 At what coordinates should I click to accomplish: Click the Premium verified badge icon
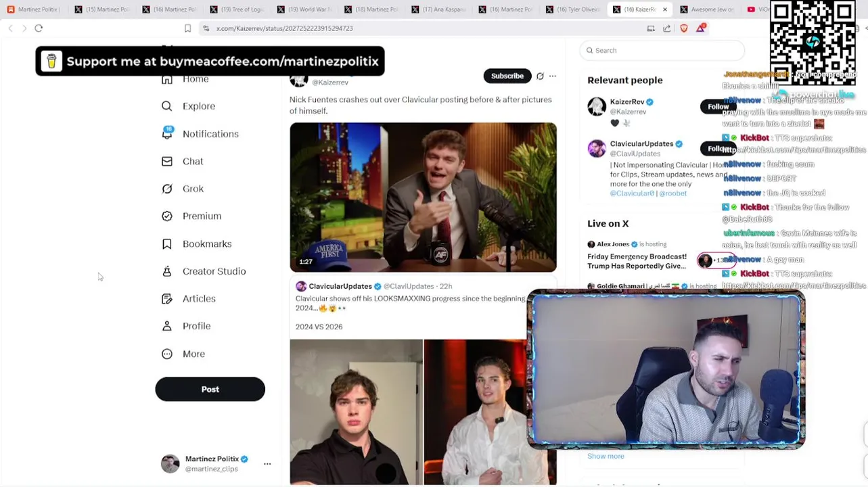click(167, 216)
